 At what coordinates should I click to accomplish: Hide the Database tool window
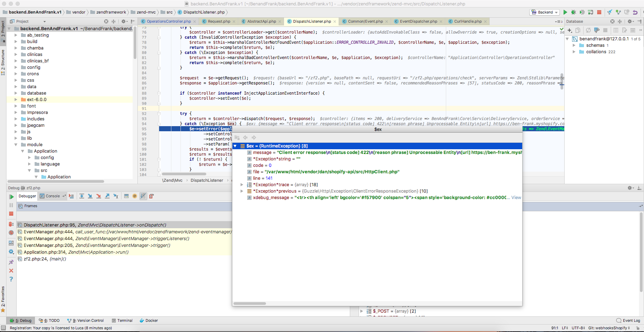[639, 21]
